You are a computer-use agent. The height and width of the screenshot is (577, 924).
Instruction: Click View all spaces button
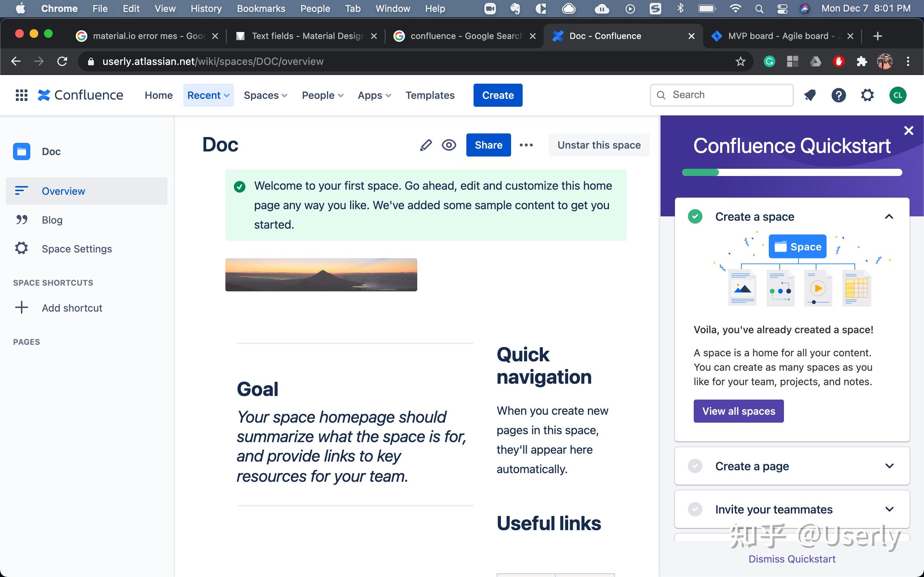point(738,411)
